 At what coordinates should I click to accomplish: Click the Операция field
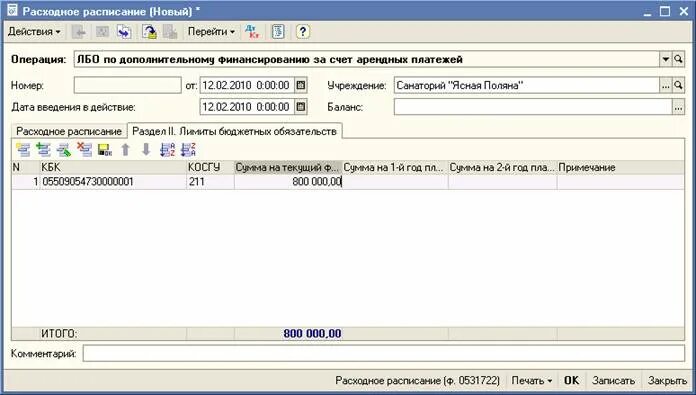point(367,59)
